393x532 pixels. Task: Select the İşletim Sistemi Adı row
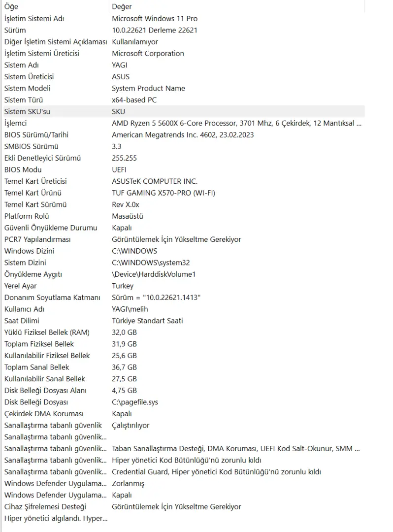pyautogui.click(x=183, y=19)
